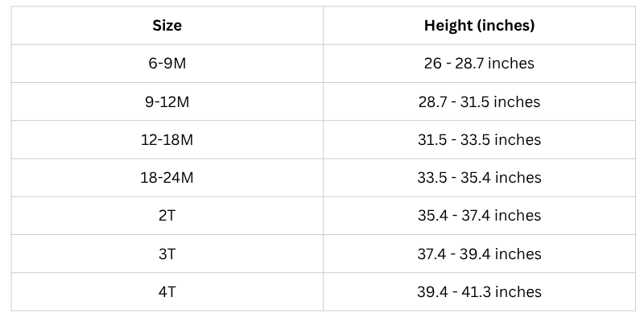Click the number 26 in first row
644x322 pixels.
coord(433,64)
